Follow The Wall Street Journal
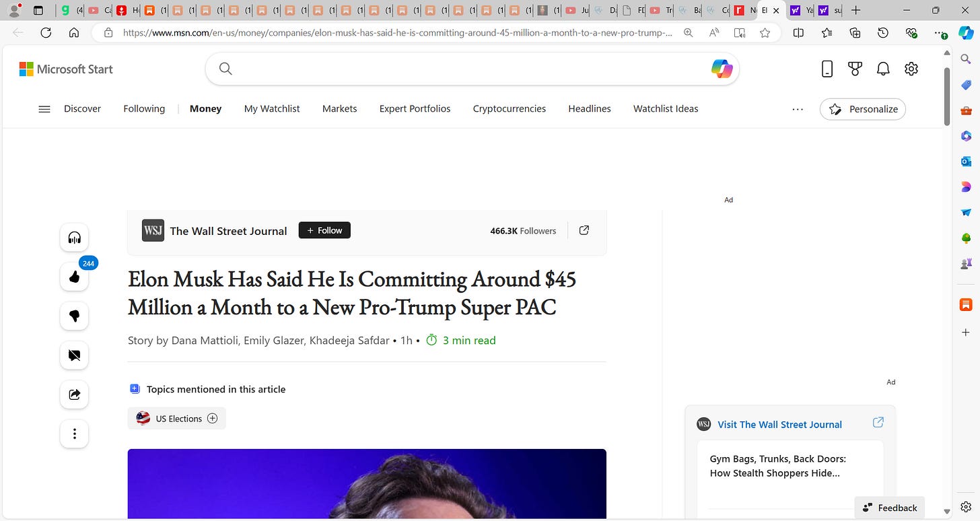 324,230
